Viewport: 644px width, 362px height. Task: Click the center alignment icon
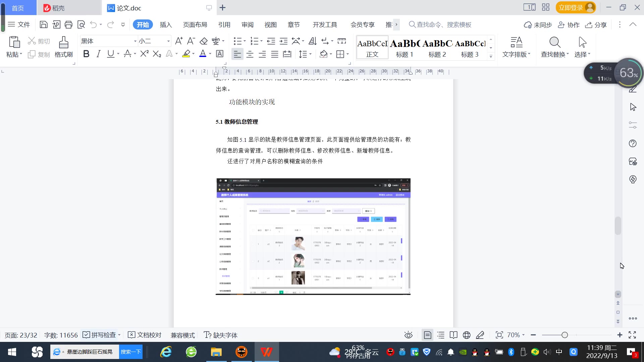250,54
